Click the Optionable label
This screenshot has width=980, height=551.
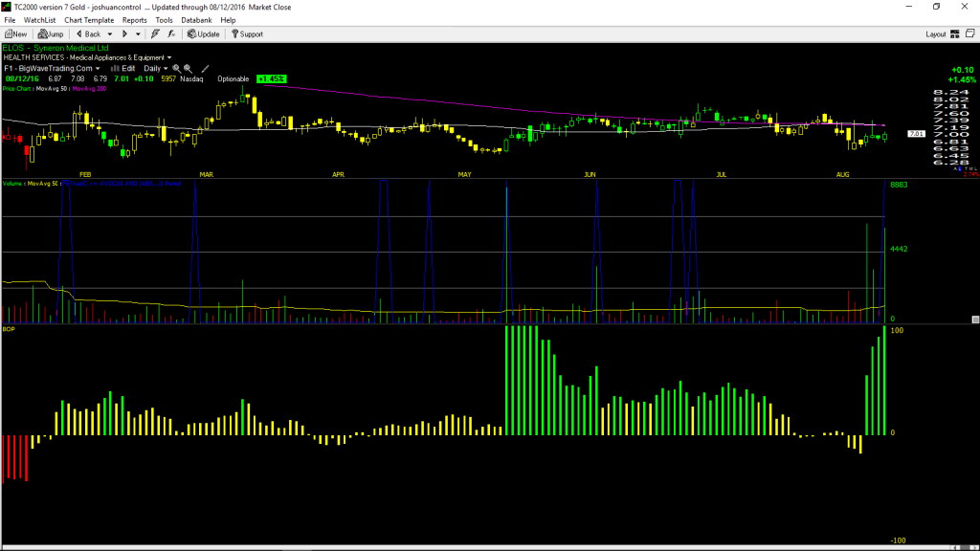234,79
